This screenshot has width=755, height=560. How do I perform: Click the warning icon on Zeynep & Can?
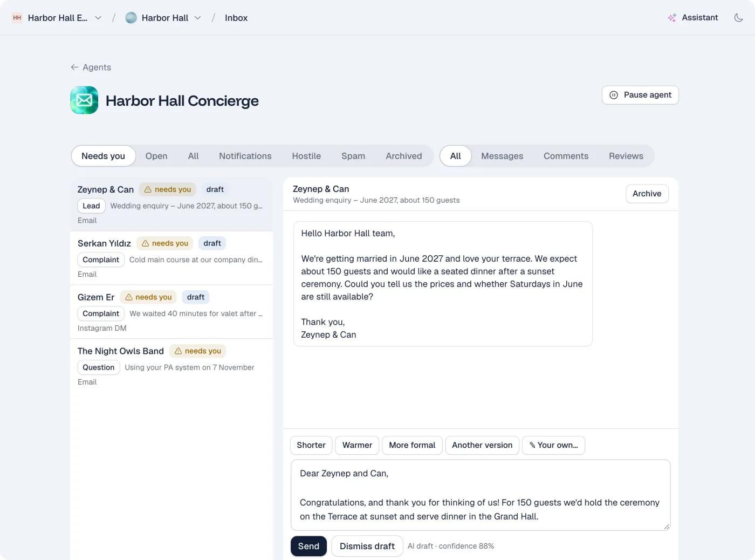[148, 189]
